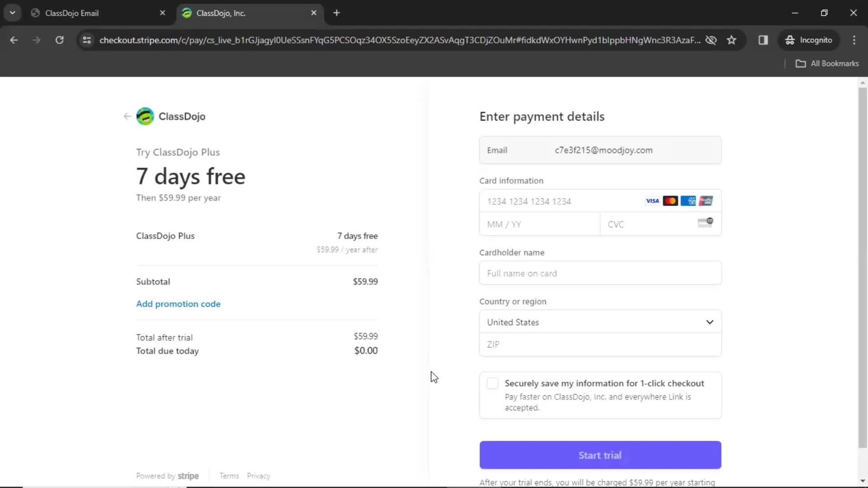Open site information icon in address bar

coord(87,40)
